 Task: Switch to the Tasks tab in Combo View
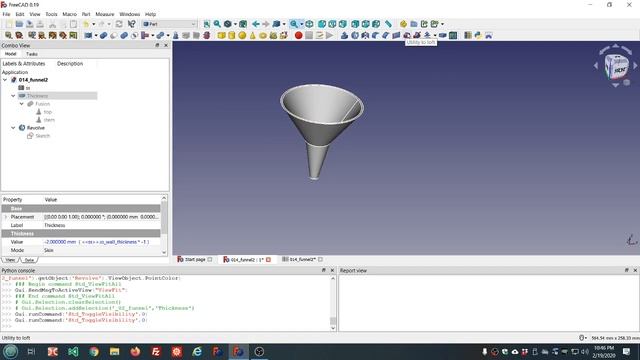(32, 54)
